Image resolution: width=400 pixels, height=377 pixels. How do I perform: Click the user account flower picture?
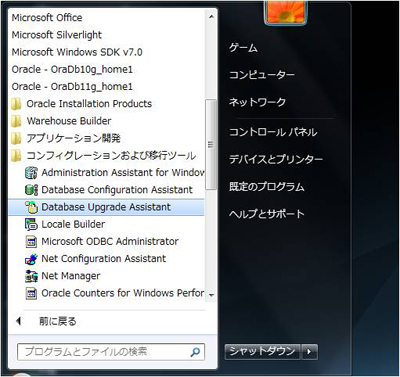pos(286,12)
